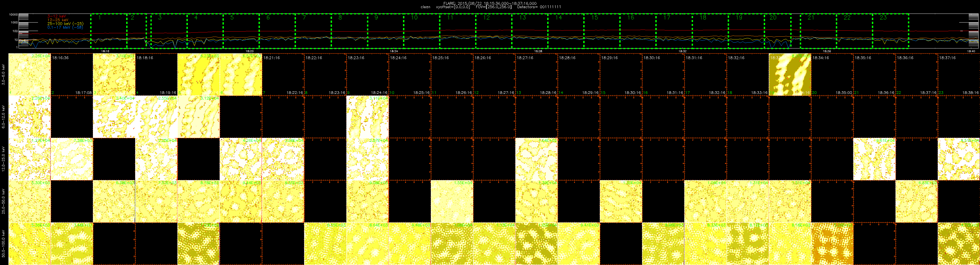Open the 25.0-50.0 keV image in panel 22
Screen dimensions: 980x265
[916, 201]
